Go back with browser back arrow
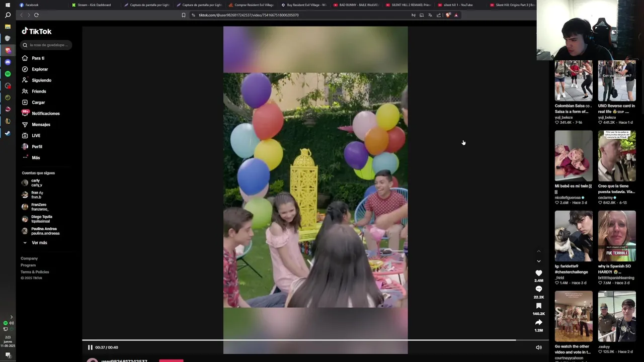Image resolution: width=644 pixels, height=362 pixels. pyautogui.click(x=21, y=15)
